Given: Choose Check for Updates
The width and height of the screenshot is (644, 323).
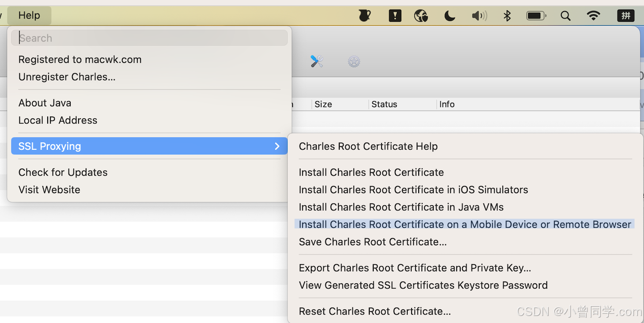Looking at the screenshot, I should [149, 172].
